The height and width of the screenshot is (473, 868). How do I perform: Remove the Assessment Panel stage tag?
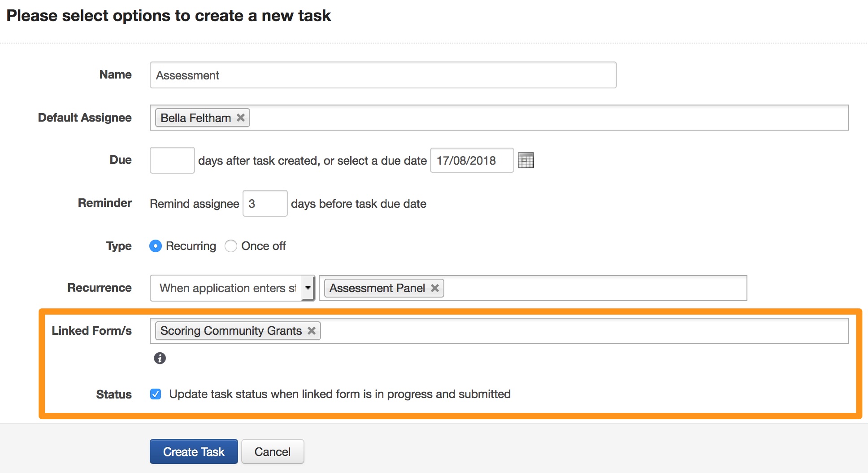(434, 288)
